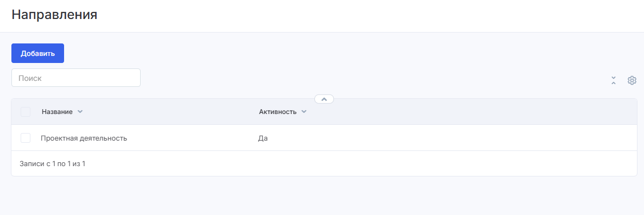
Task: Click the blue Добавить button
Action: tap(38, 53)
